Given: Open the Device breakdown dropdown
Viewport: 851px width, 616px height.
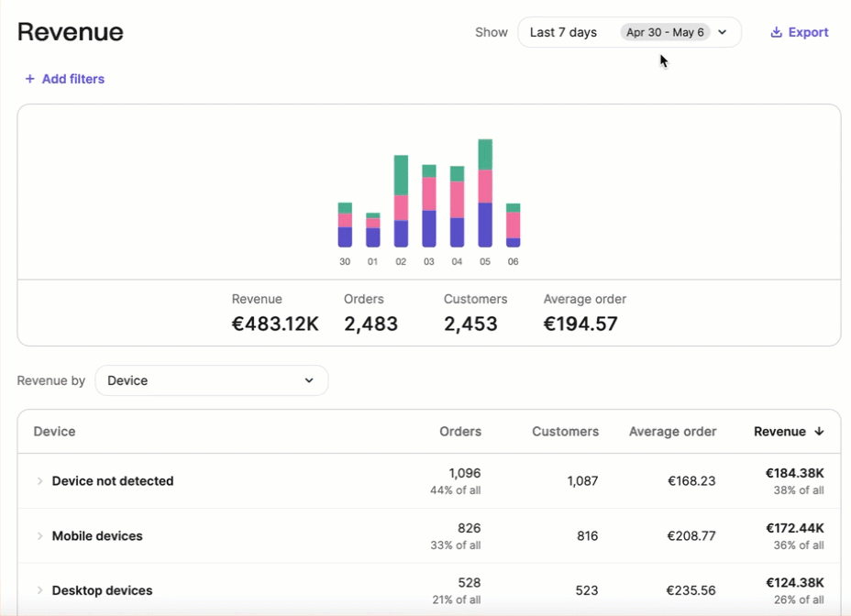Looking at the screenshot, I should point(211,380).
